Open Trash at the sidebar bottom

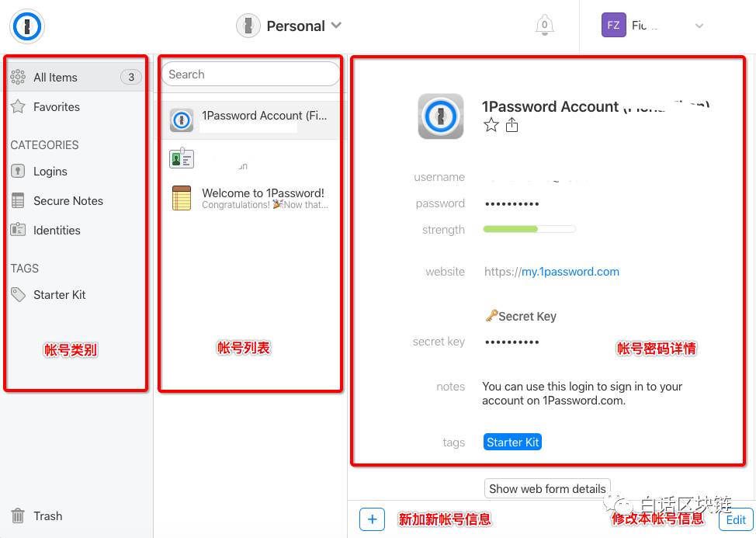(47, 515)
